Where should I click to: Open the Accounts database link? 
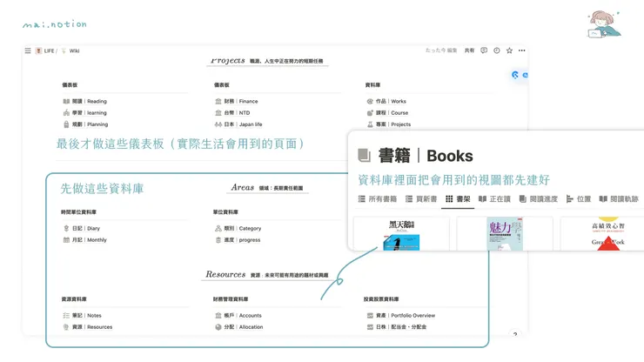click(243, 315)
